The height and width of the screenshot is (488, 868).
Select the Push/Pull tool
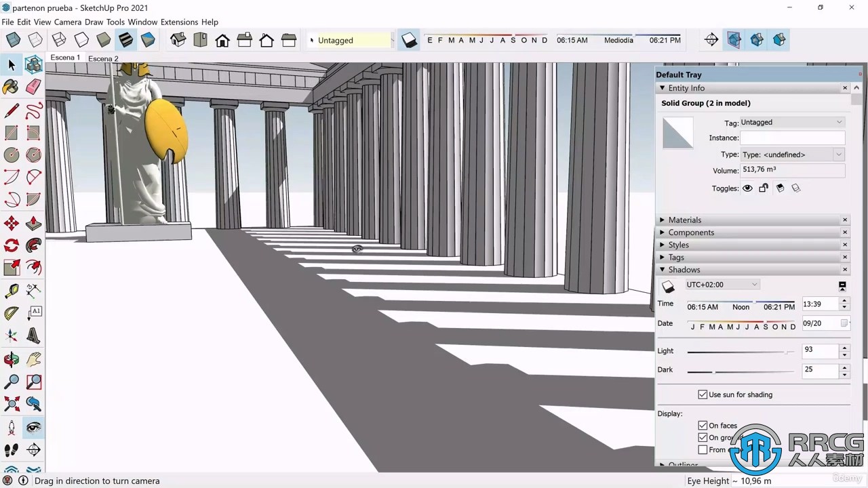[33, 224]
